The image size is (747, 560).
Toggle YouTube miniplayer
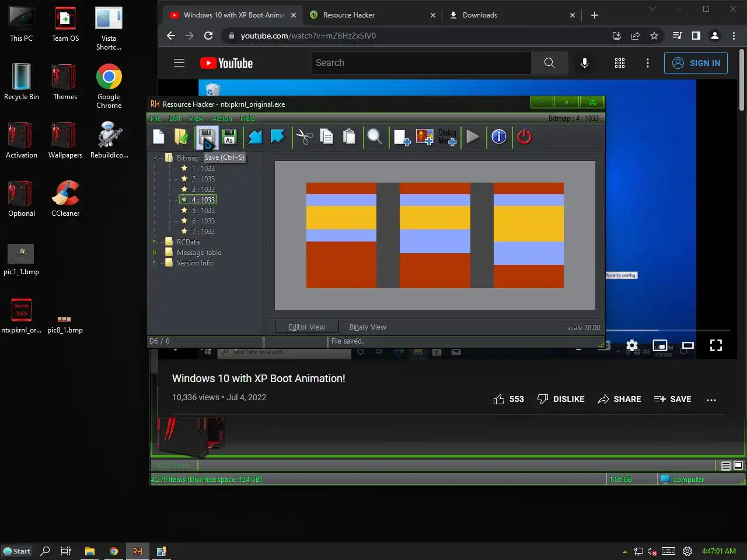[660, 345]
